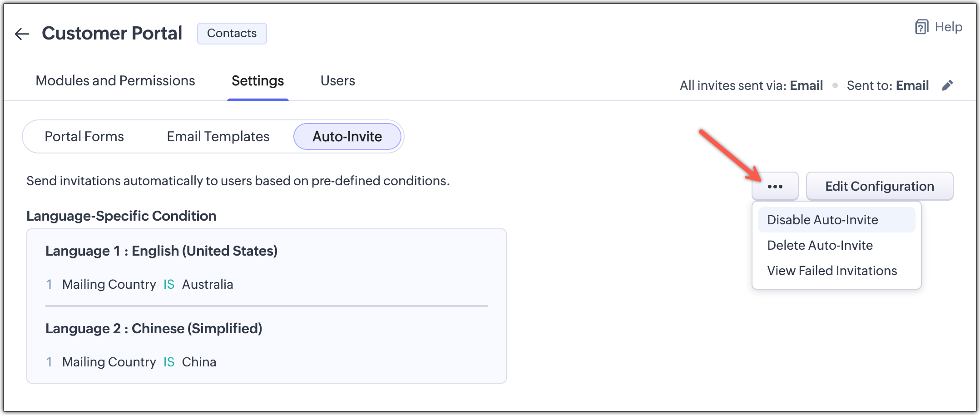980x415 pixels.
Task: Click the Mailing Country IS China rule
Action: coord(139,362)
